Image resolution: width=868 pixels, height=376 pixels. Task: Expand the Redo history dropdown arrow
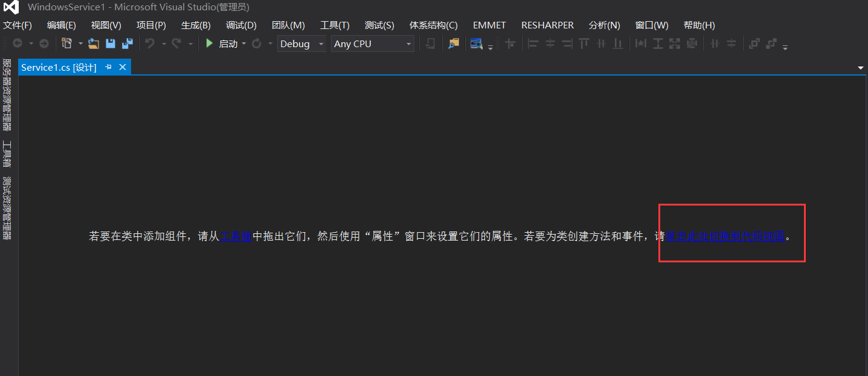[190, 44]
